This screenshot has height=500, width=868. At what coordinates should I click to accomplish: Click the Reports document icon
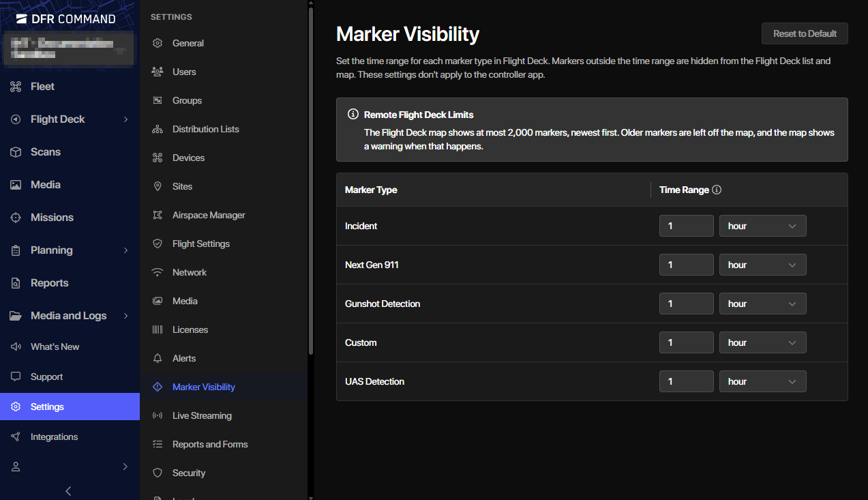point(16,283)
